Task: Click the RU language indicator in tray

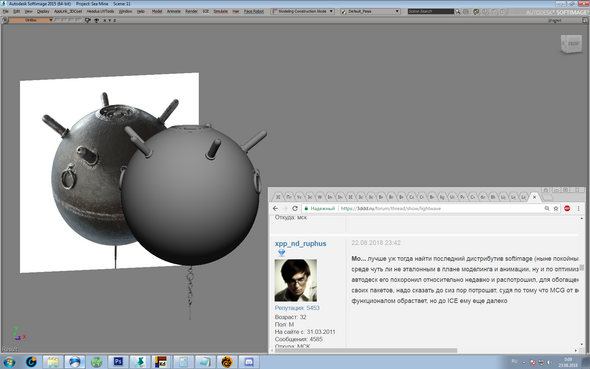Action: 514,361
